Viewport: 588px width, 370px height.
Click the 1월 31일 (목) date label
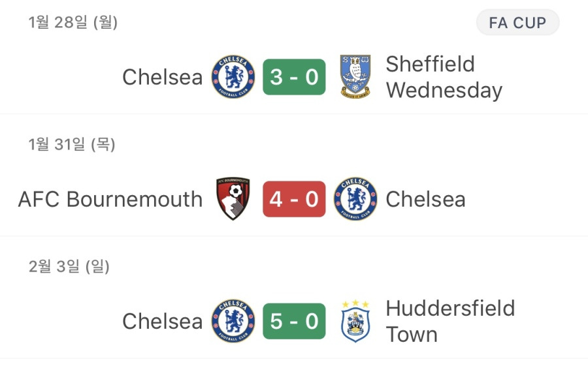click(x=72, y=144)
